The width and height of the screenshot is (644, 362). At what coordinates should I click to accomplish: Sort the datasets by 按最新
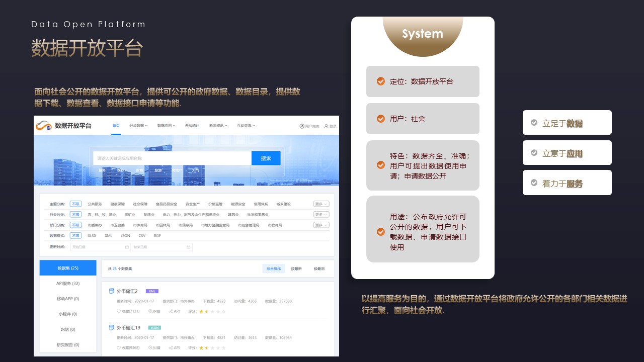[x=296, y=269]
